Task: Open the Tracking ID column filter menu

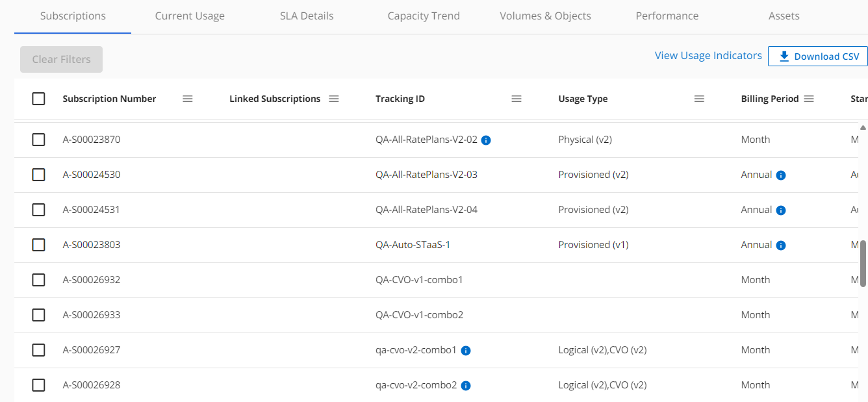Action: tap(517, 99)
